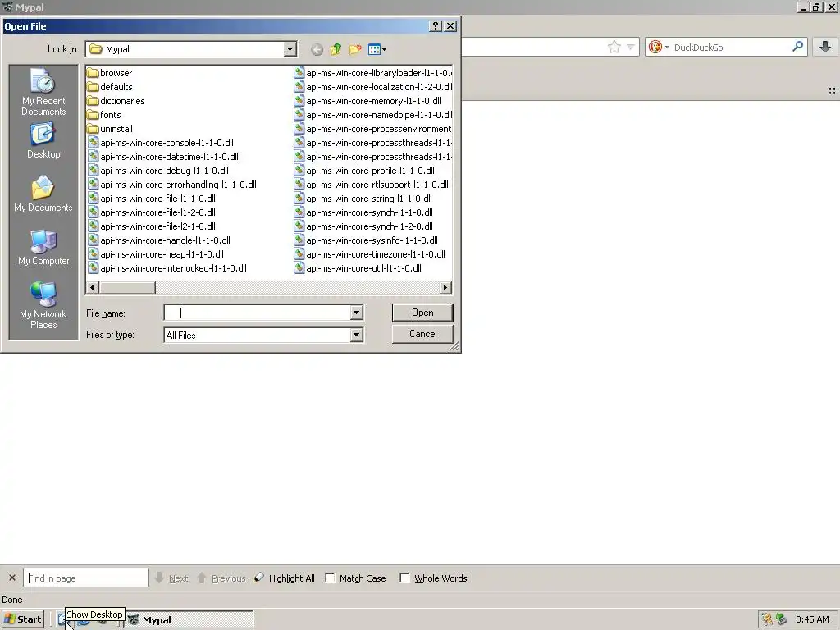Close the Find in page bar

click(11, 578)
